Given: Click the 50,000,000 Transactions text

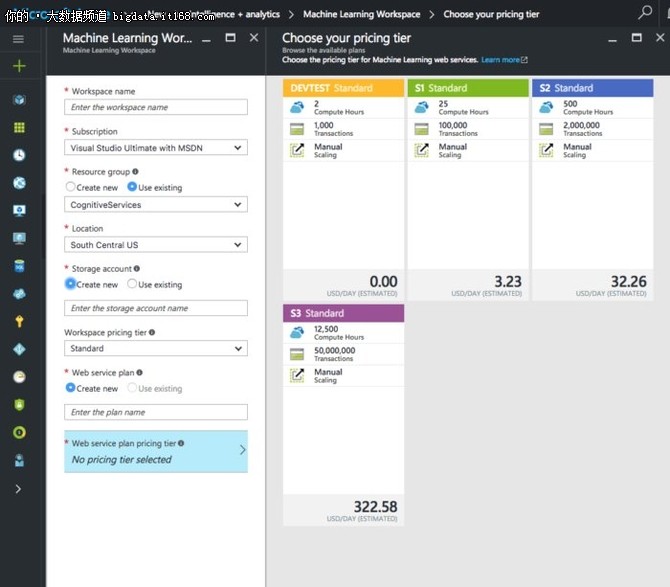Looking at the screenshot, I should pos(335,354).
